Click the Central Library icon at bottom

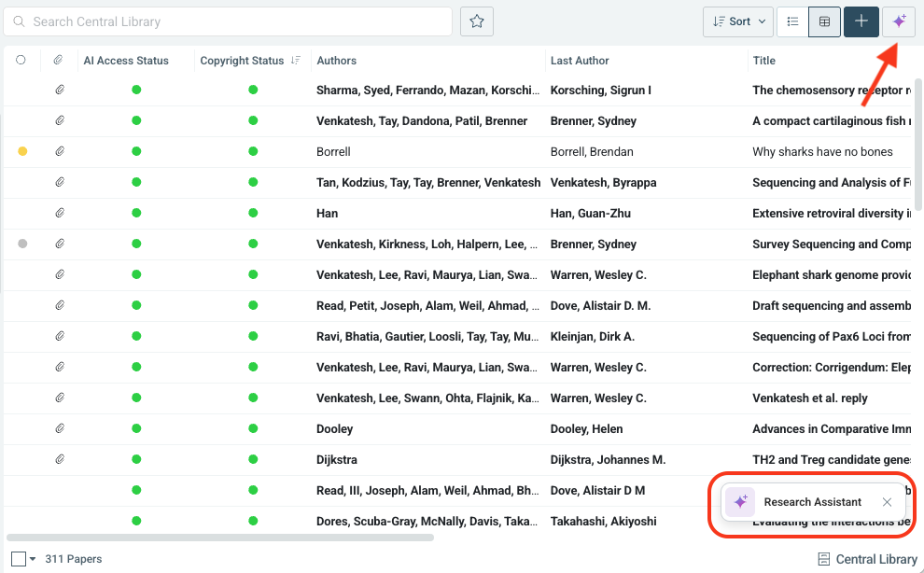click(x=824, y=559)
